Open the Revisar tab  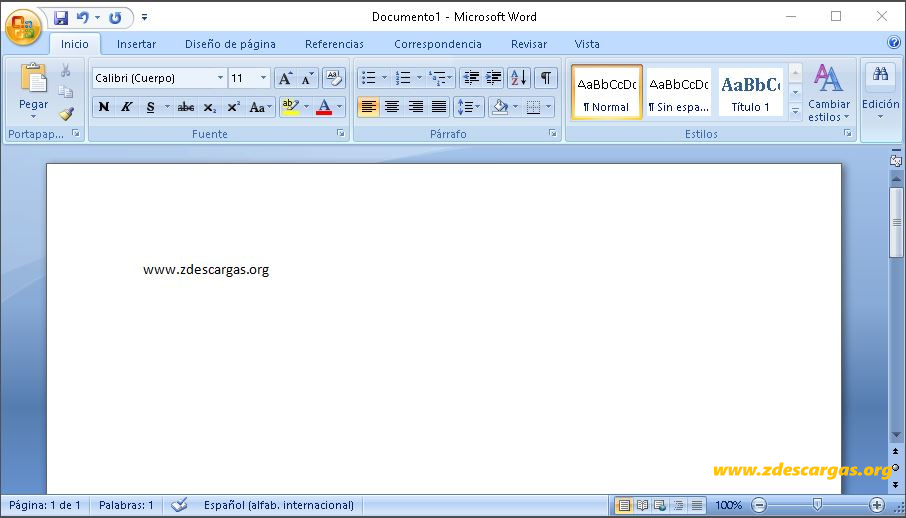[529, 44]
